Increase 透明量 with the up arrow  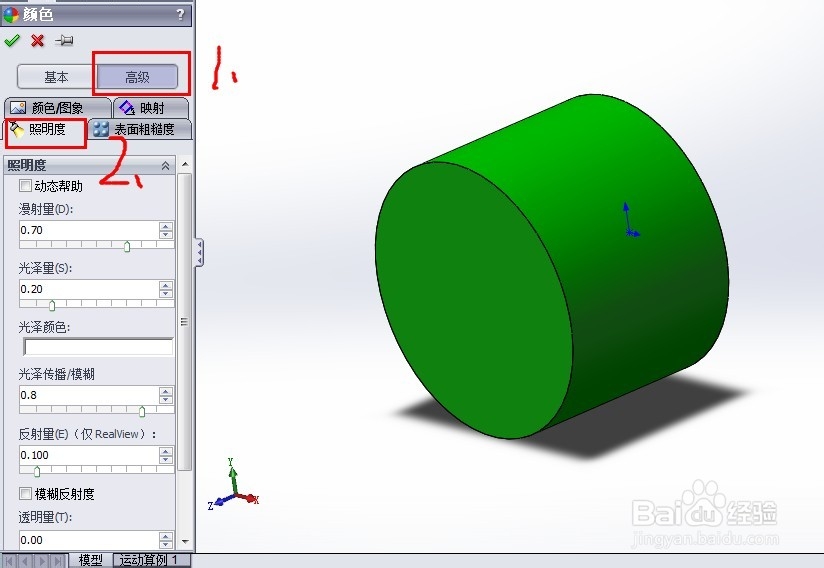(166, 536)
